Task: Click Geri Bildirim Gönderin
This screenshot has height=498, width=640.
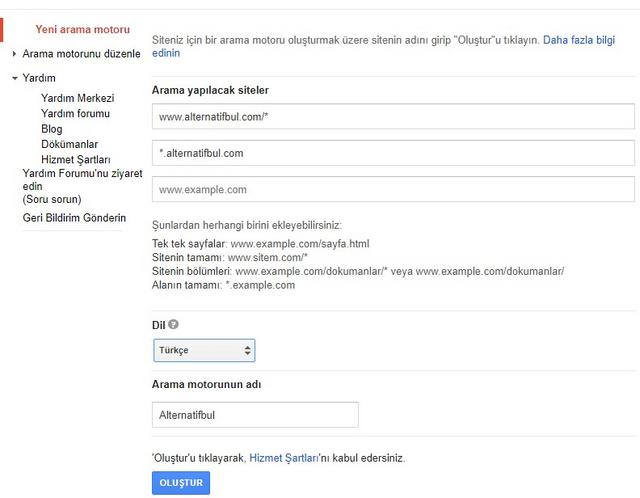Action: coord(74,218)
